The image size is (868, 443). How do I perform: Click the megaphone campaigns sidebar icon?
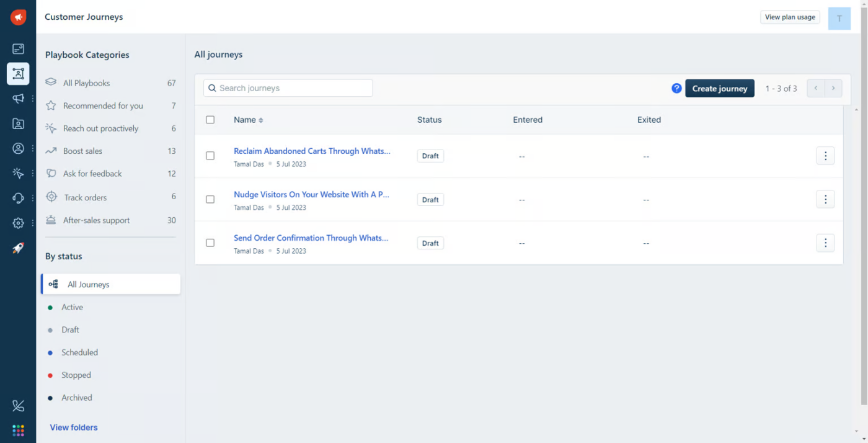[x=18, y=99]
